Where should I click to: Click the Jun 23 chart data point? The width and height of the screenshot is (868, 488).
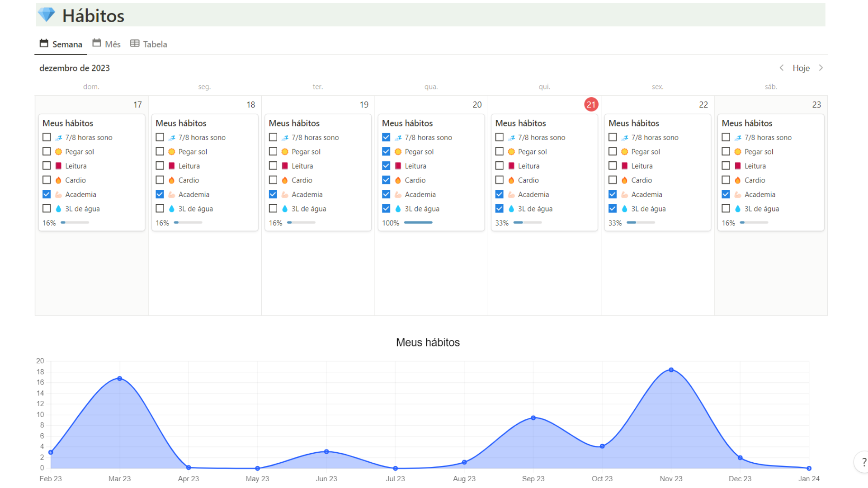point(326,451)
